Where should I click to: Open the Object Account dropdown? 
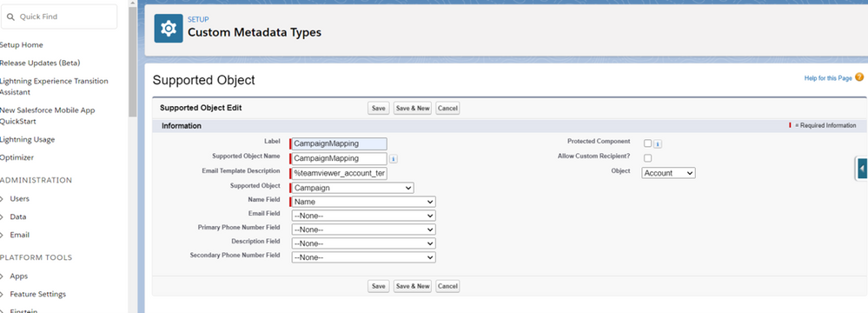click(x=669, y=173)
